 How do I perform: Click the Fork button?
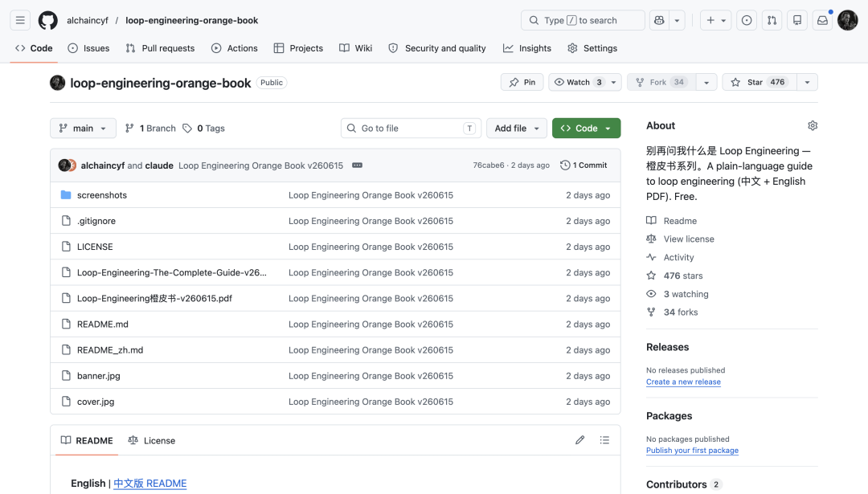tap(661, 82)
